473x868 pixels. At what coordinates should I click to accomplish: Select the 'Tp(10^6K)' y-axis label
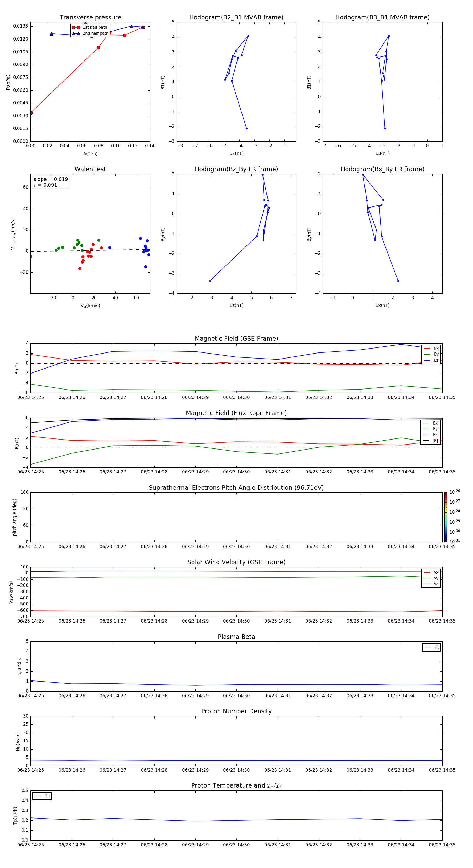tap(15, 815)
